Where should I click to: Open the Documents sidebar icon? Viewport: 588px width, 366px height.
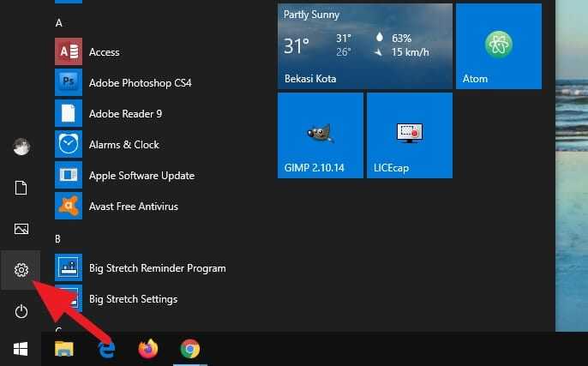coord(21,188)
